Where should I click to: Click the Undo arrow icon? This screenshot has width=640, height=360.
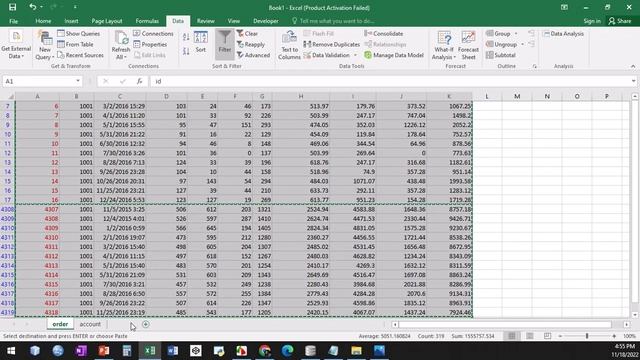pyautogui.click(x=33, y=7)
